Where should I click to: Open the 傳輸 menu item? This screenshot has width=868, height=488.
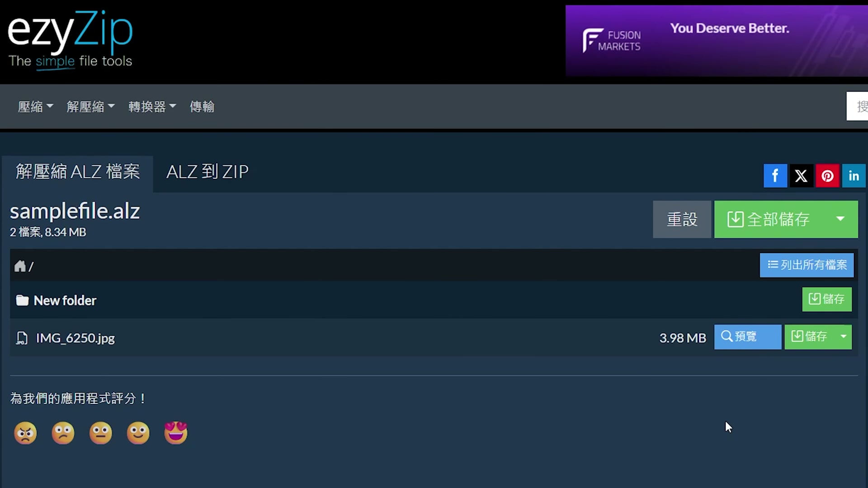tap(202, 107)
